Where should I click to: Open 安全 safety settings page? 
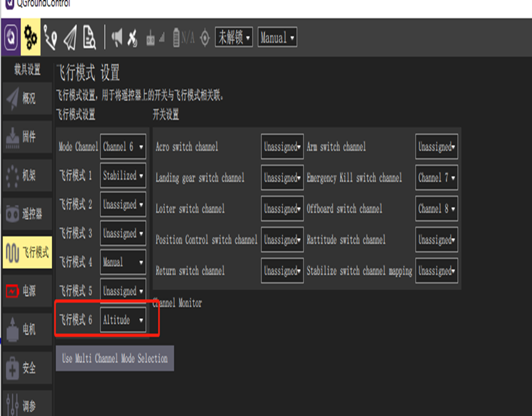(x=27, y=368)
